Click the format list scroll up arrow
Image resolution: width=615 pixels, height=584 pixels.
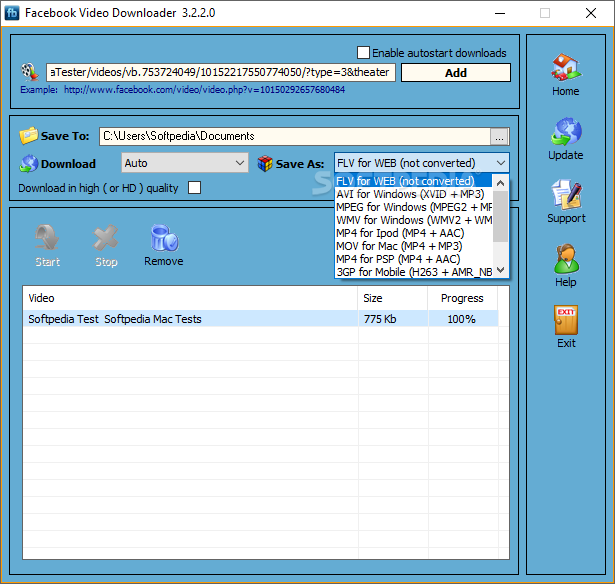pos(500,183)
